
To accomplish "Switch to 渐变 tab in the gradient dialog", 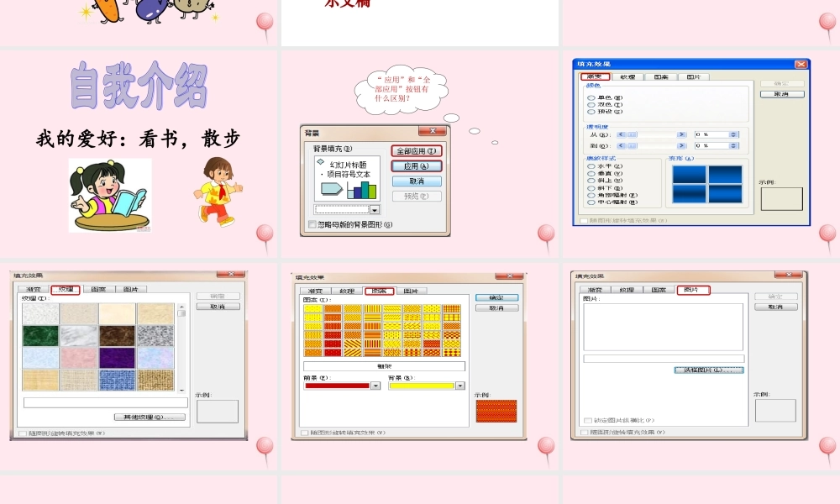I will tap(594, 76).
